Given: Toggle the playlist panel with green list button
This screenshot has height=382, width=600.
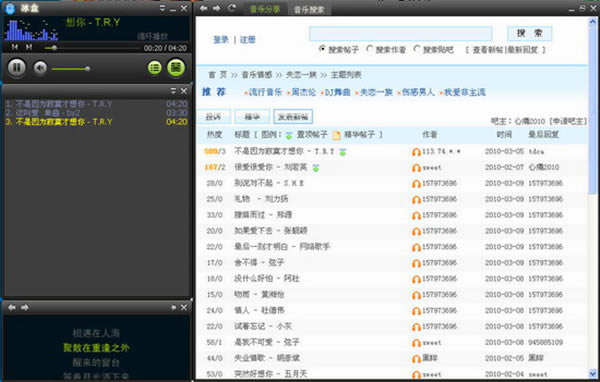Looking at the screenshot, I should coord(154,68).
